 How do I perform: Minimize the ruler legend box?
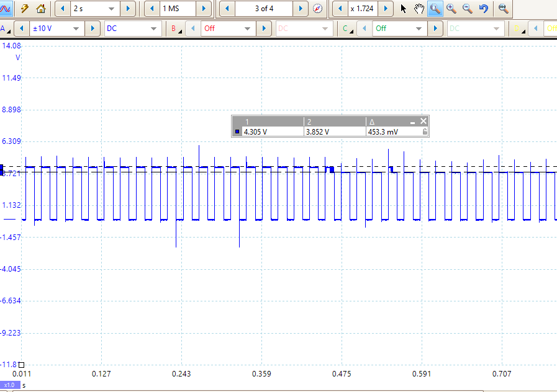[412, 122]
